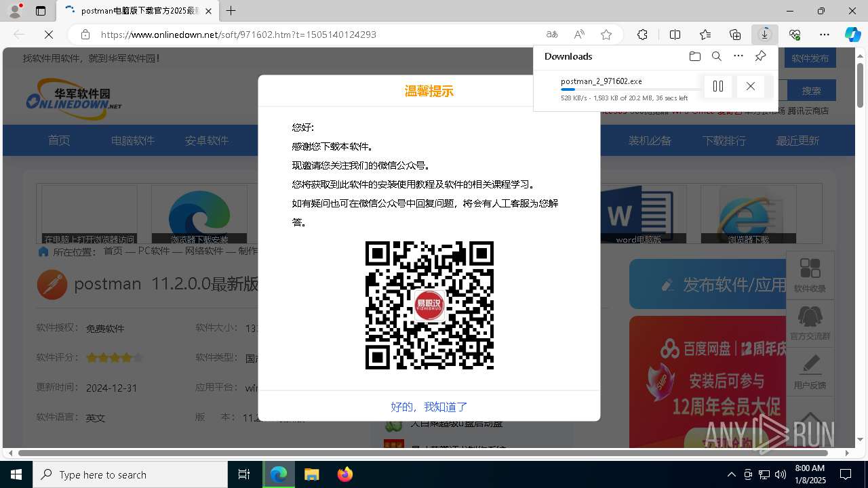The height and width of the screenshot is (488, 868).
Task: Click the 搜索 search button
Action: (812, 90)
